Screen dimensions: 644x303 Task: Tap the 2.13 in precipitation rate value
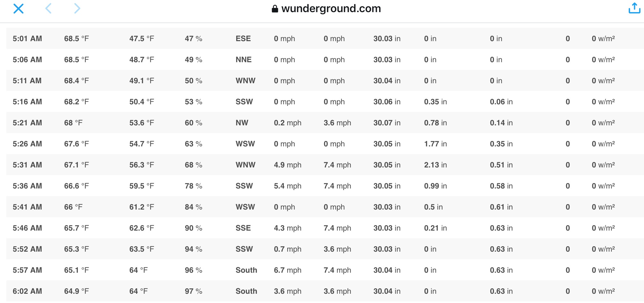435,165
